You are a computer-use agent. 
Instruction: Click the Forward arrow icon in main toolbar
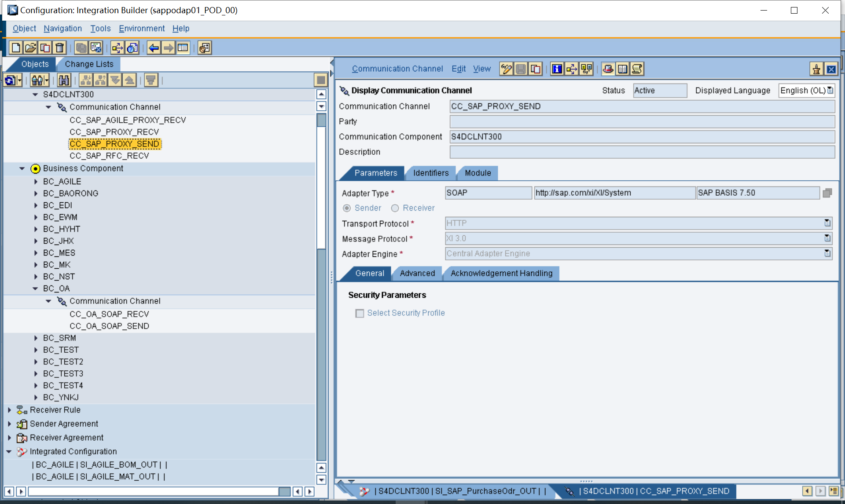point(168,47)
